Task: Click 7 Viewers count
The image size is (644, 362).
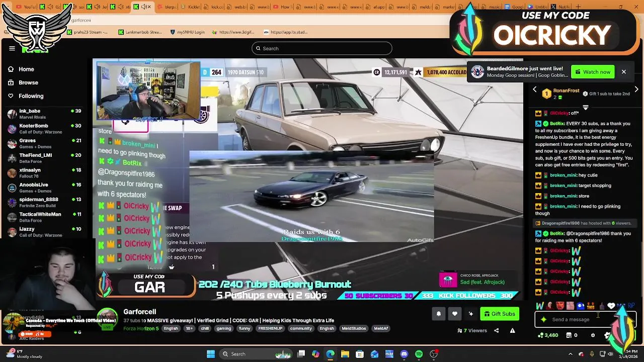Action: click(x=472, y=330)
